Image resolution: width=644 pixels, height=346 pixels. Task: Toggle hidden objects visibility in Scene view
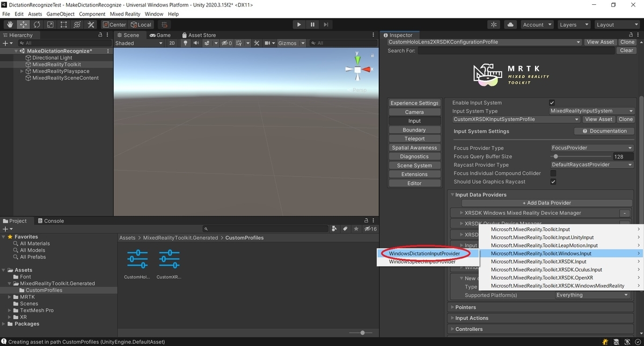coord(227,43)
